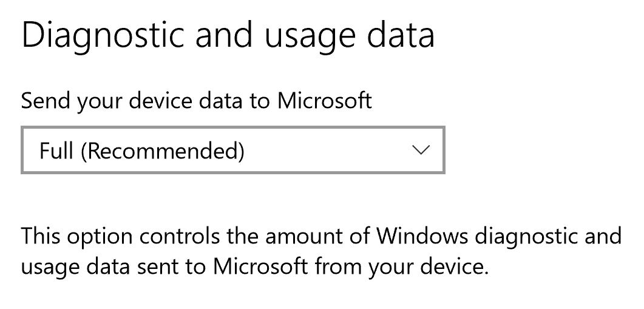Click the word 'data' ending the heading
This screenshot has width=644, height=309.
click(401, 36)
